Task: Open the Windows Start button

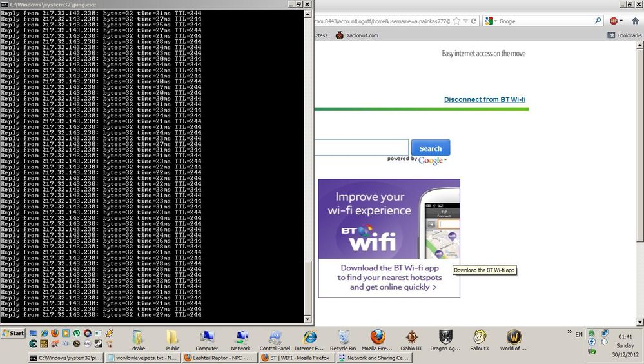Action: (x=13, y=333)
